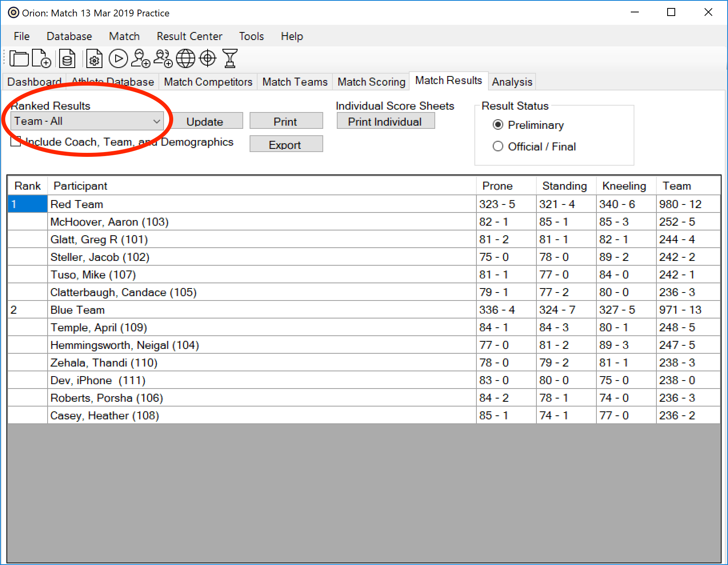Click the document settings gear icon

[94, 59]
